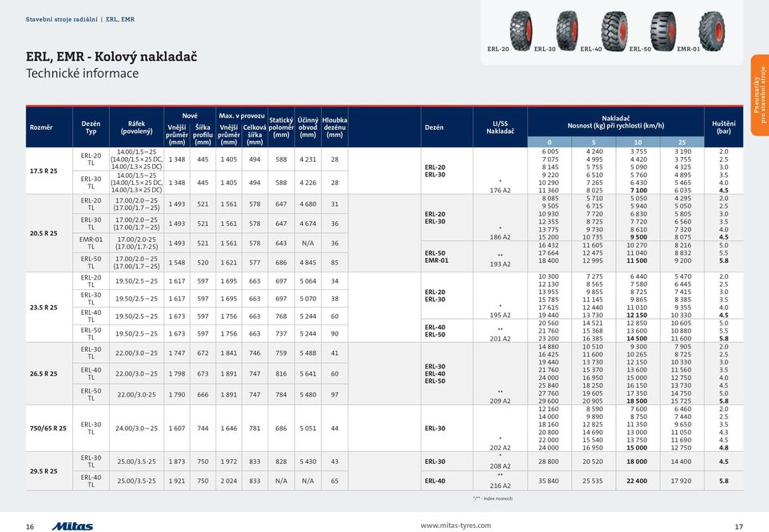
Task: Click the '23.5 R 25' size cell
Action: pyautogui.click(x=43, y=308)
